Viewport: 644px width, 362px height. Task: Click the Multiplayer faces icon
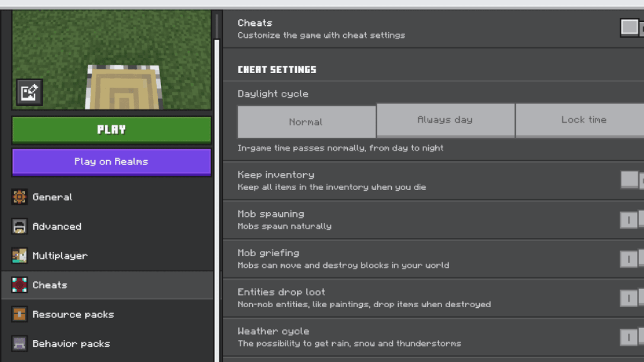pos(19,256)
